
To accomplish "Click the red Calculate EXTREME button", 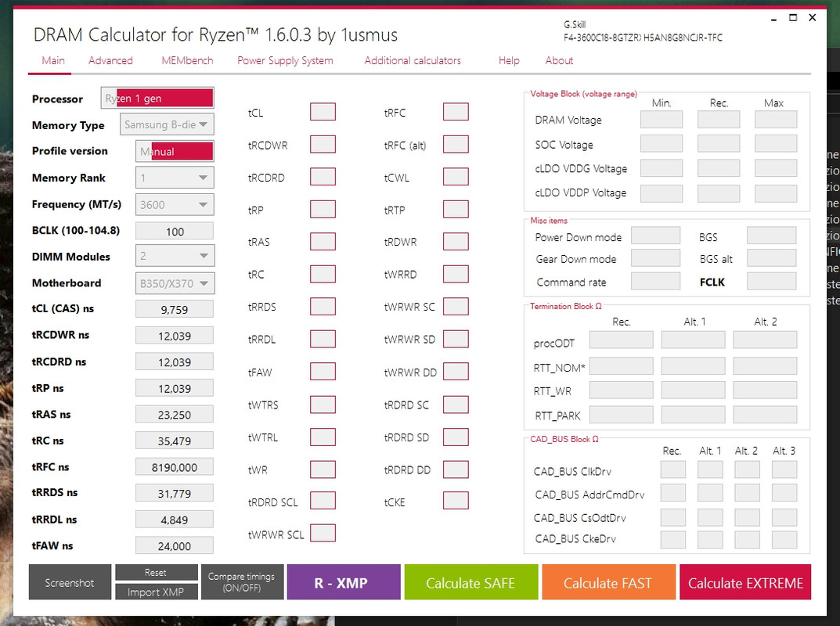I will coord(745,582).
